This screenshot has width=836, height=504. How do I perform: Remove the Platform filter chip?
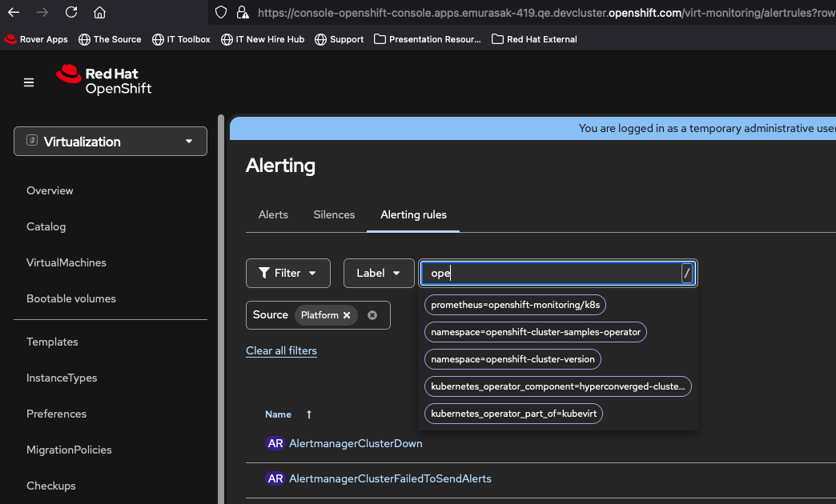(347, 315)
